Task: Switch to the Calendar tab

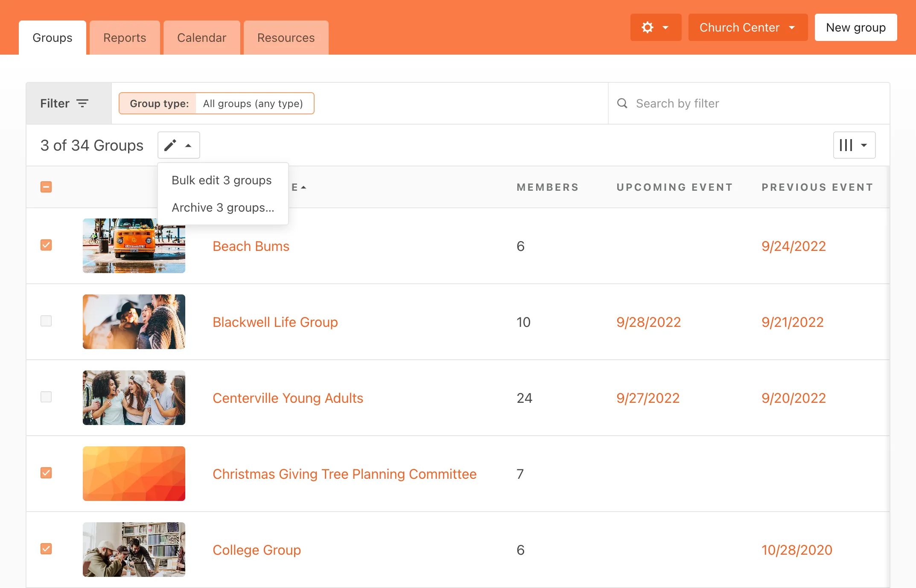Action: [x=201, y=37]
